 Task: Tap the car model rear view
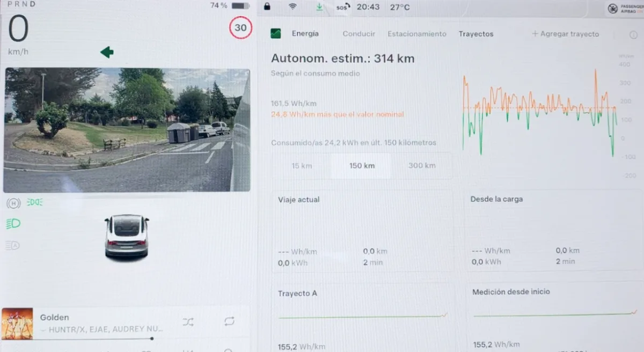(x=127, y=236)
